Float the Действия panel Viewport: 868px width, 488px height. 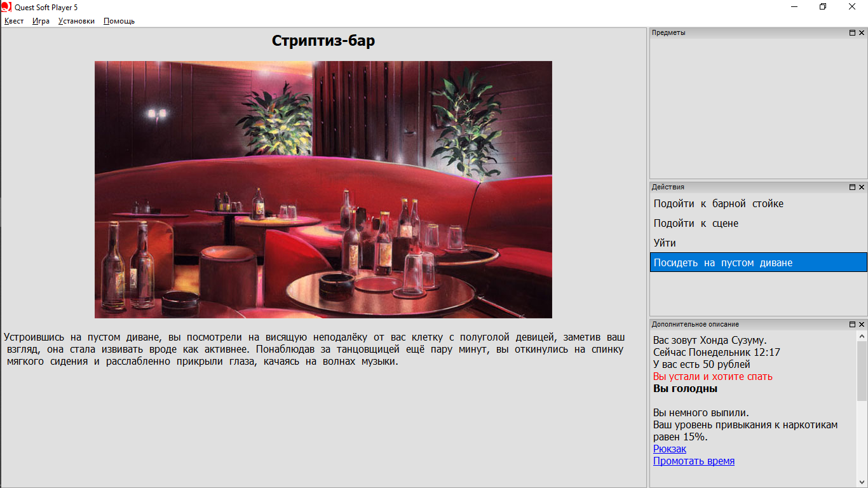tap(853, 187)
